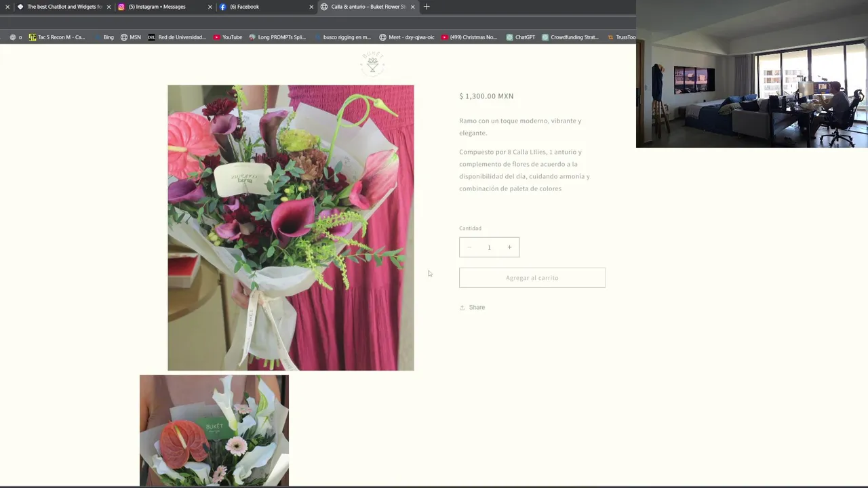
Task: Open the Long PROMPTs Spli bookmark
Action: coord(277,37)
